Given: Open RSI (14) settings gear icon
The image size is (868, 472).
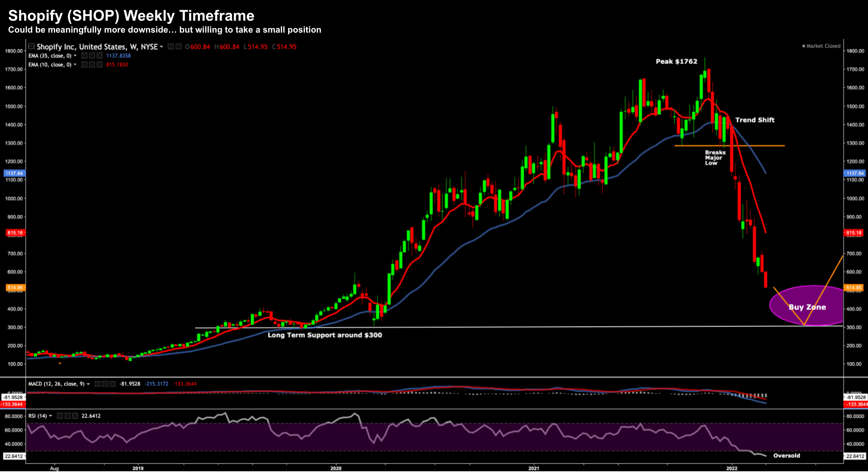Looking at the screenshot, I should pos(67,416).
